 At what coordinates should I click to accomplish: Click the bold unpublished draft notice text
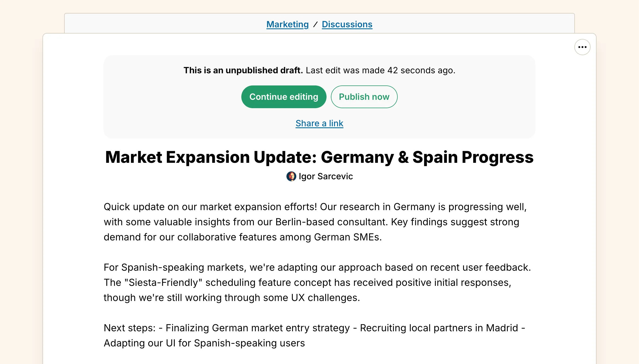[x=243, y=70]
